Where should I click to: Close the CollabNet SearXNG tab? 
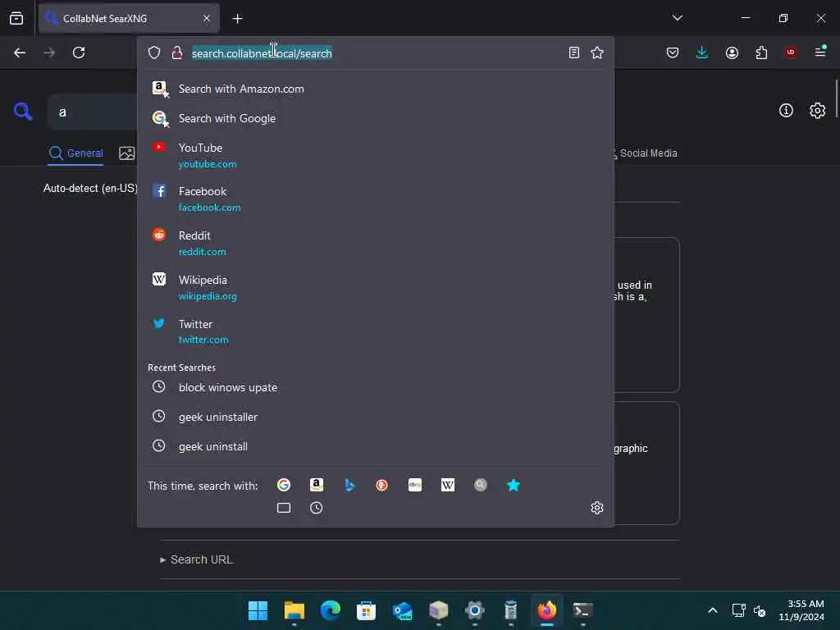pos(206,18)
